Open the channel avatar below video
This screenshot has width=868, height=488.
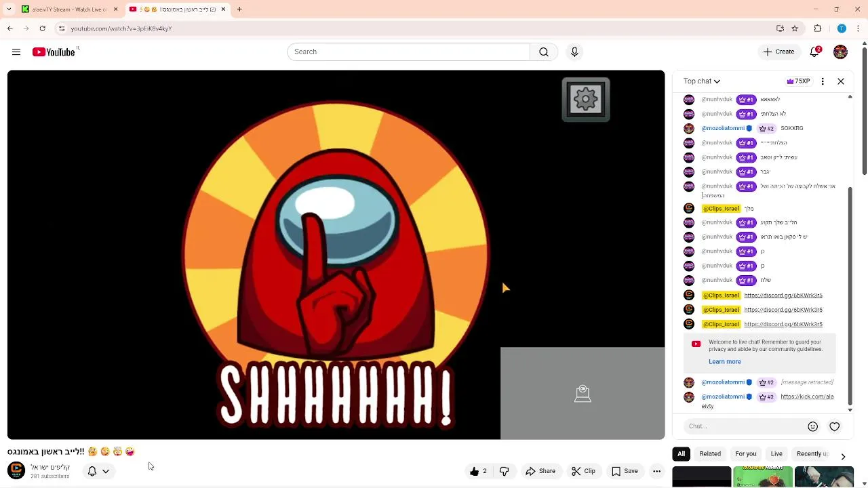[x=16, y=471]
